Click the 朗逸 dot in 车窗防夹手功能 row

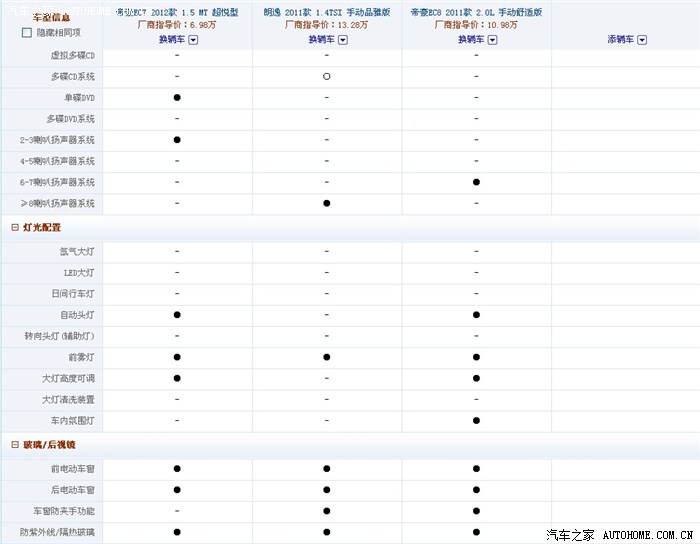pyautogui.click(x=327, y=511)
